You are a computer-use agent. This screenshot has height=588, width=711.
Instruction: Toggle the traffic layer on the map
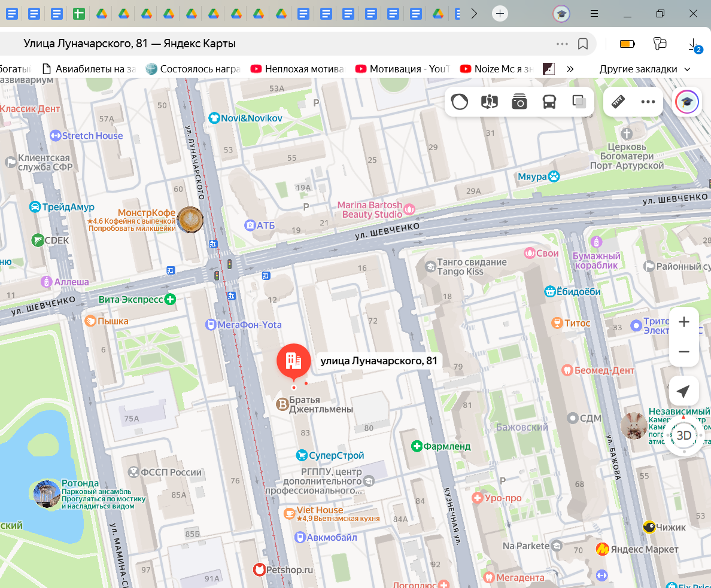[x=460, y=102]
